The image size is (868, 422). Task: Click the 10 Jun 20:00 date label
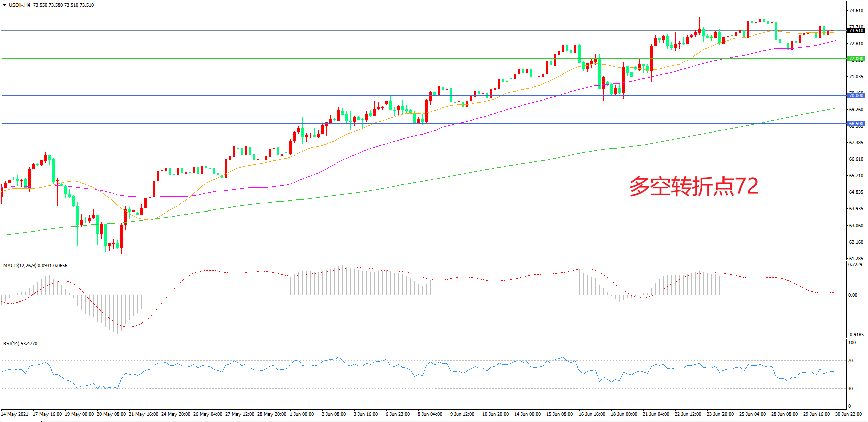point(495,414)
